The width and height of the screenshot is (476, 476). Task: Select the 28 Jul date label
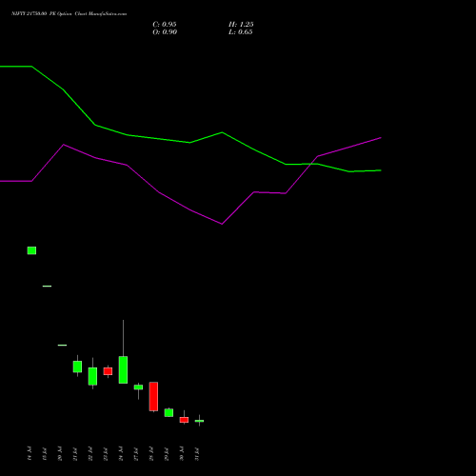(151, 453)
